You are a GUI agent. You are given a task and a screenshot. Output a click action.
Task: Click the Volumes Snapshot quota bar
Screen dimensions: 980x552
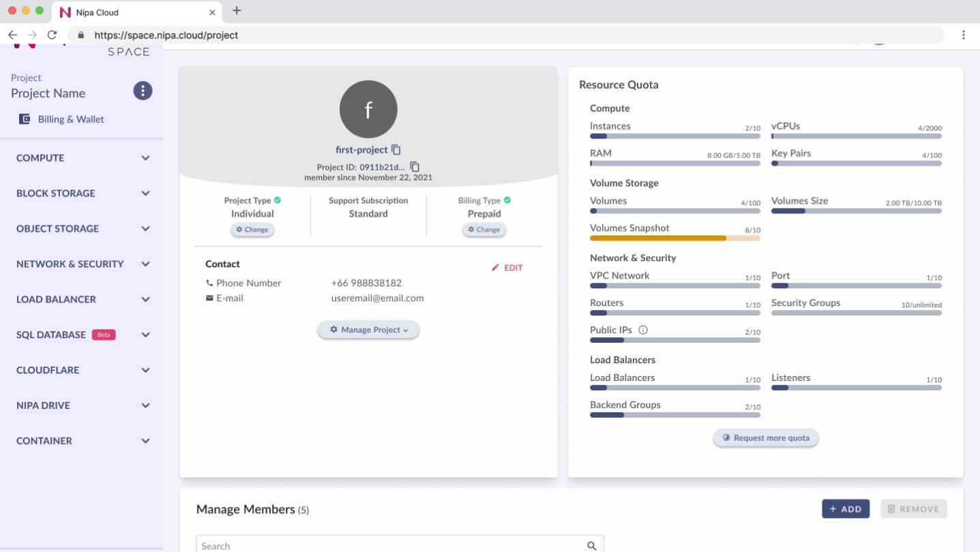pyautogui.click(x=674, y=238)
